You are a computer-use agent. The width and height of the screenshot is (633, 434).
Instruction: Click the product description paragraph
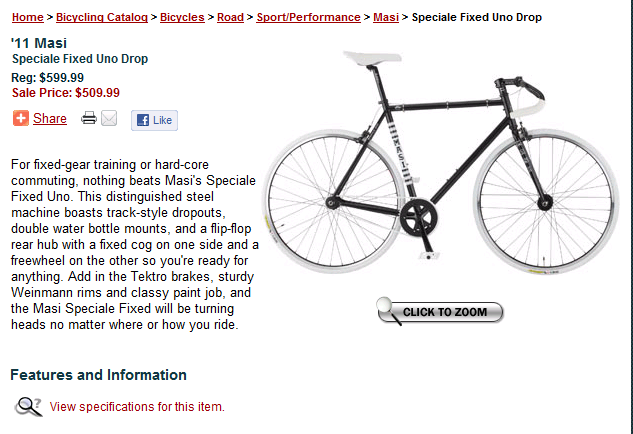click(135, 243)
